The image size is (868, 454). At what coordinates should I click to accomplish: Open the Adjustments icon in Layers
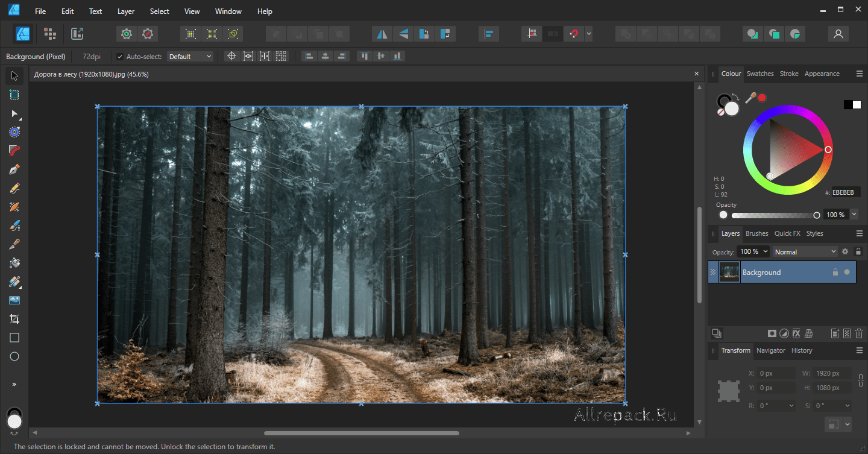pyautogui.click(x=784, y=333)
